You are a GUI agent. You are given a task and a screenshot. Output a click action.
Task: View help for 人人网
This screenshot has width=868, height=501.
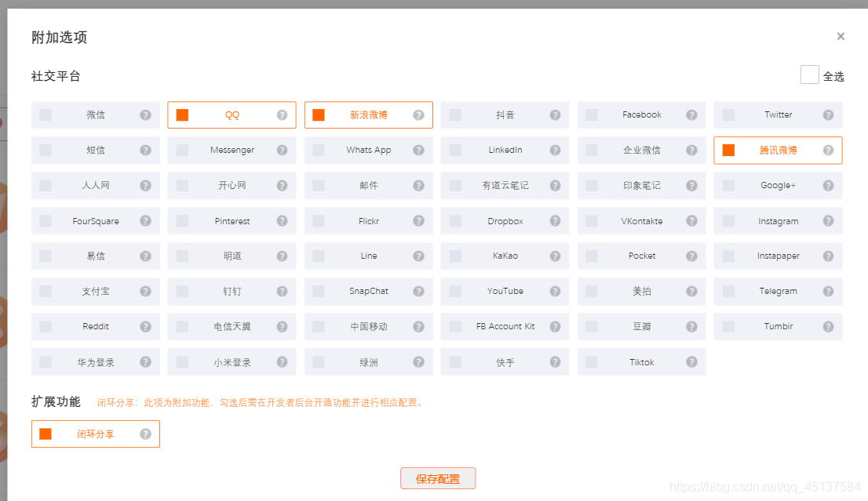coord(146,185)
